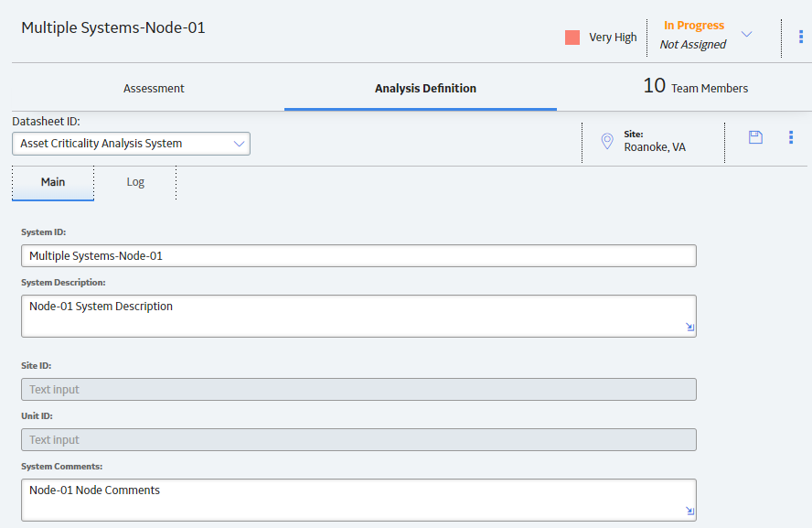Click the site location pin icon
812x528 pixels.
(607, 141)
